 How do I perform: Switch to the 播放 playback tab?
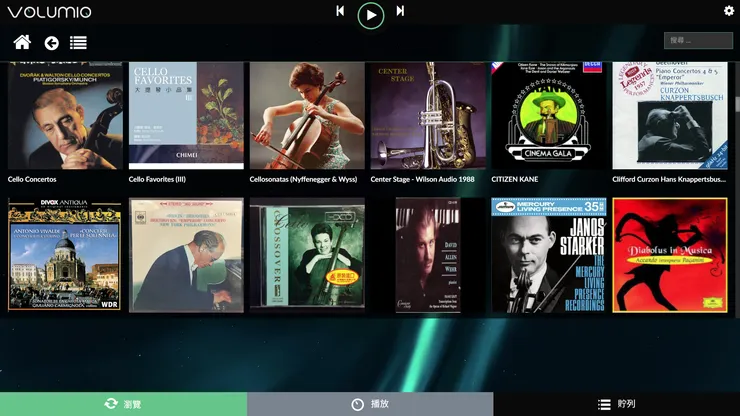tap(370, 404)
